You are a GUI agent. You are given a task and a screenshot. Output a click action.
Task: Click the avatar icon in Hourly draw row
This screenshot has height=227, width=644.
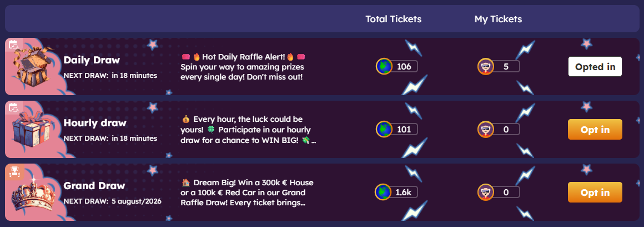[486, 130]
